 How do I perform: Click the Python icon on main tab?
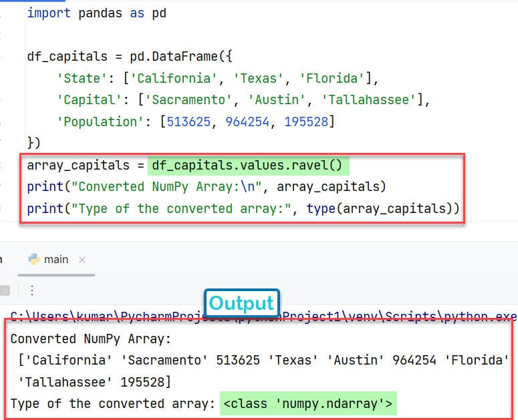coord(34,259)
